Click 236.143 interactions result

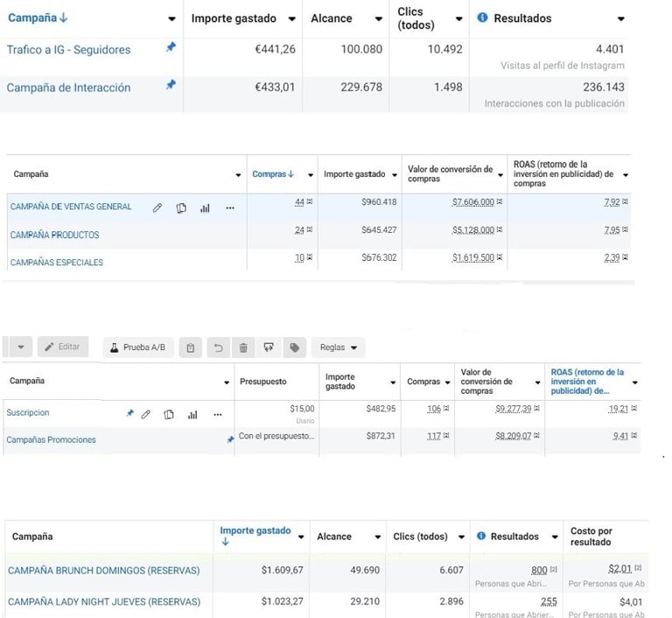pos(604,87)
